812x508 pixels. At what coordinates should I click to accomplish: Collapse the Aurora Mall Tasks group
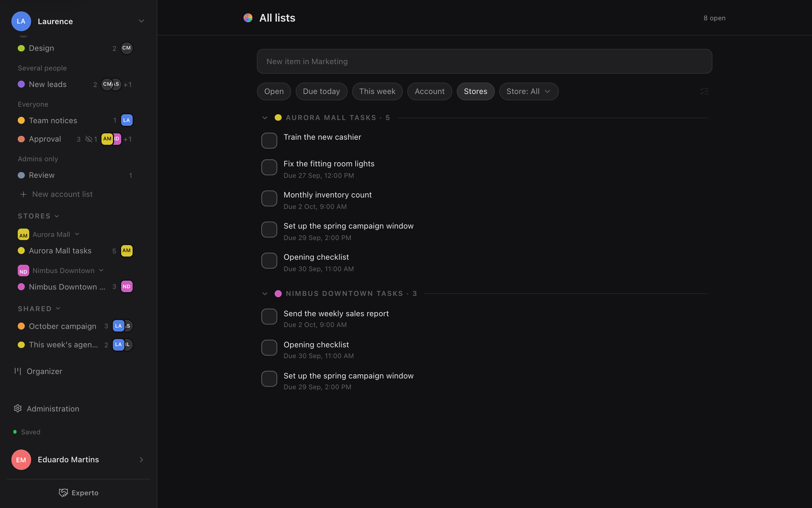coord(265,117)
